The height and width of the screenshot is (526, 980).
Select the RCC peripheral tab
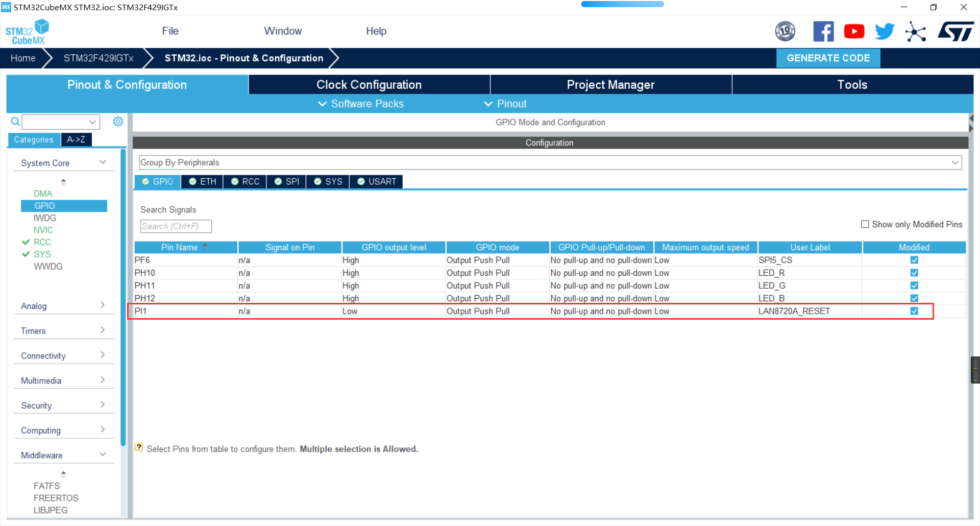(245, 182)
